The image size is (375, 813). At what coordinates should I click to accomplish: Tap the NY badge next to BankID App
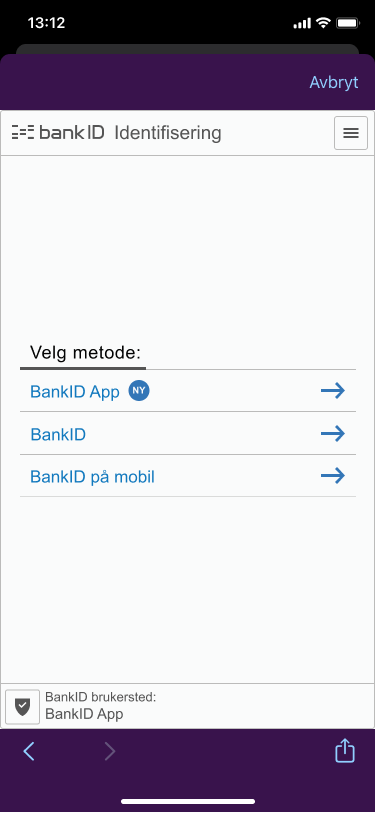(x=139, y=390)
